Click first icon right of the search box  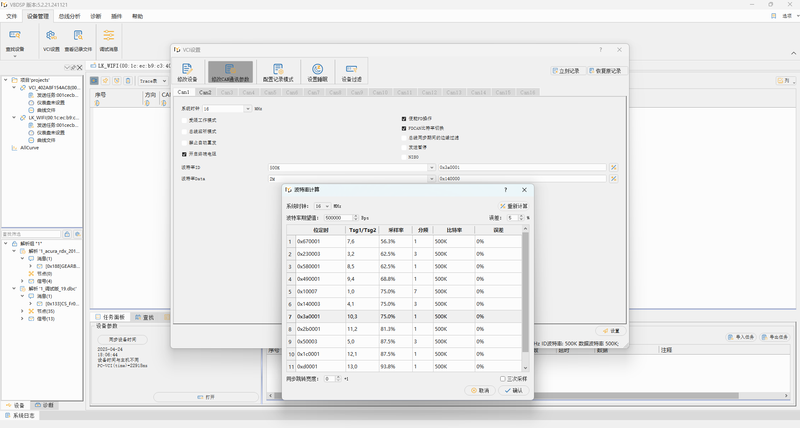coord(67,234)
